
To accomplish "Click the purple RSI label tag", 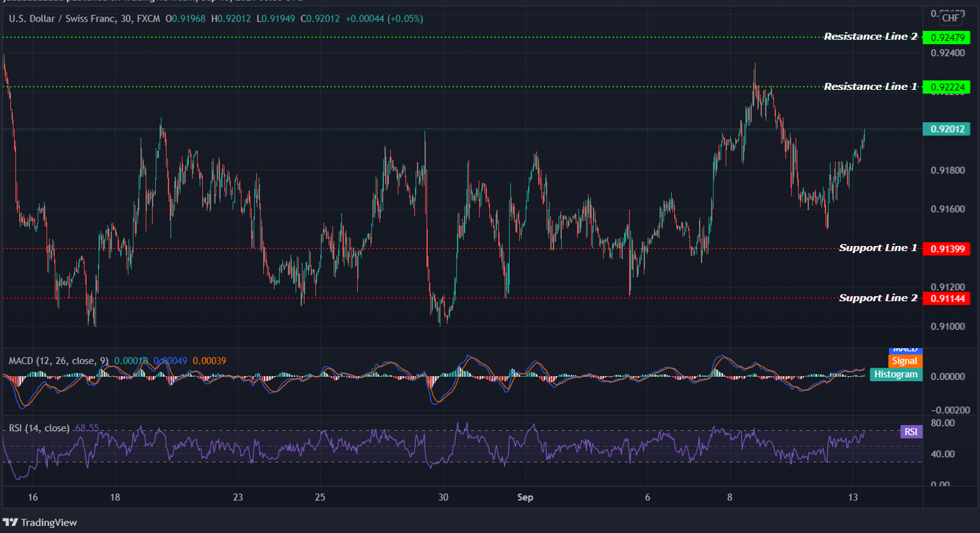I will click(911, 432).
